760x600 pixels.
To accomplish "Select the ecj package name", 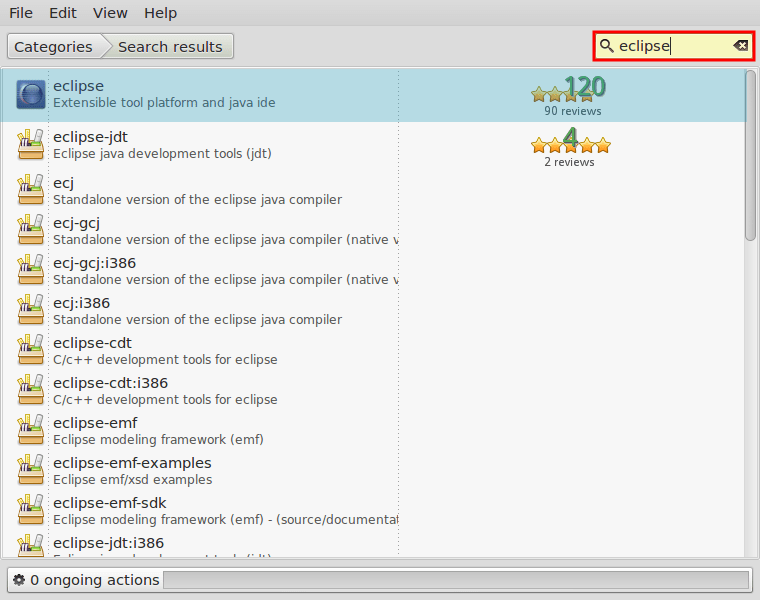I will (63, 183).
